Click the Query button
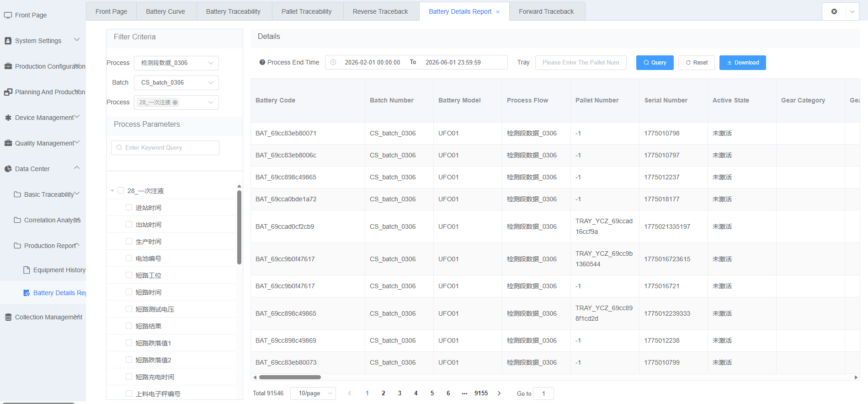Screen dimensions: 868x404 655,63
